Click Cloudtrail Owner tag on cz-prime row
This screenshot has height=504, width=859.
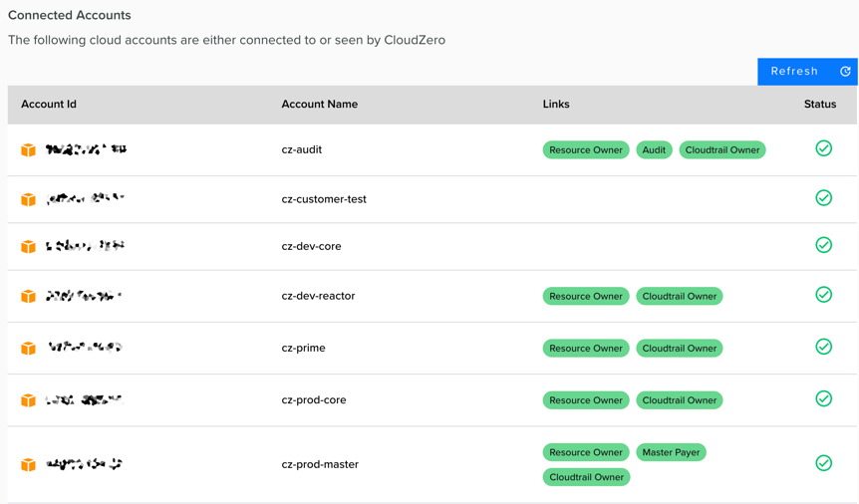(680, 349)
